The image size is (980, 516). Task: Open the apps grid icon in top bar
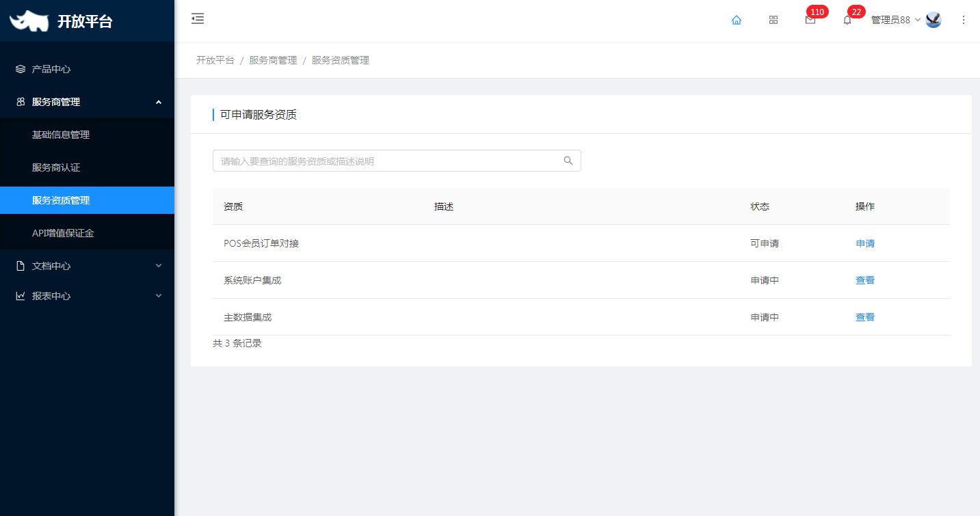pyautogui.click(x=773, y=20)
